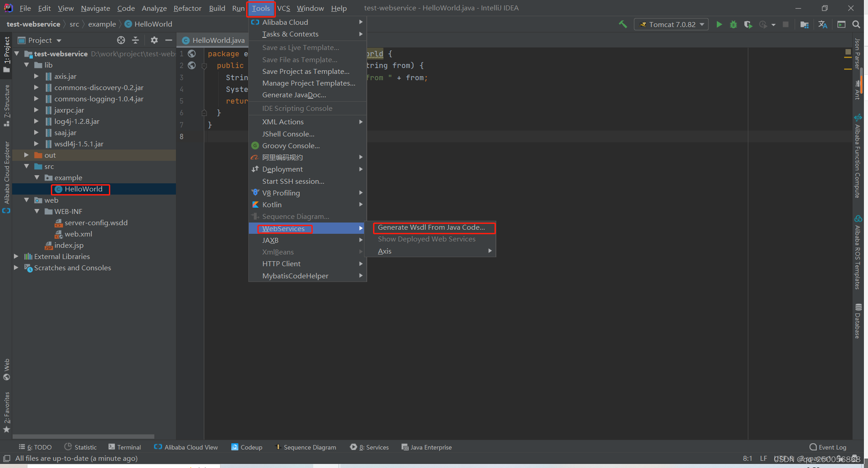Open Tomcat 7.0.82 run configuration dropdown
868x468 pixels.
tap(671, 24)
